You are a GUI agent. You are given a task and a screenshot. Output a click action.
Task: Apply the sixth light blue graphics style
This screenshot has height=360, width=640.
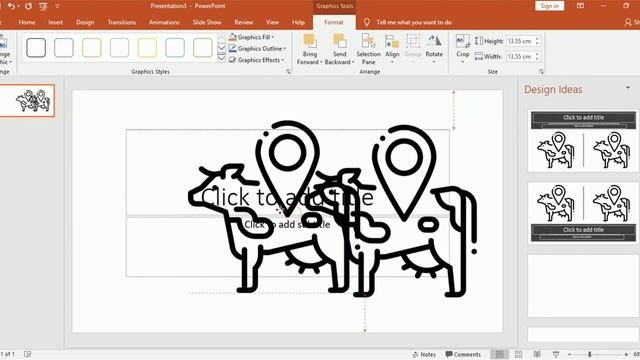175,47
